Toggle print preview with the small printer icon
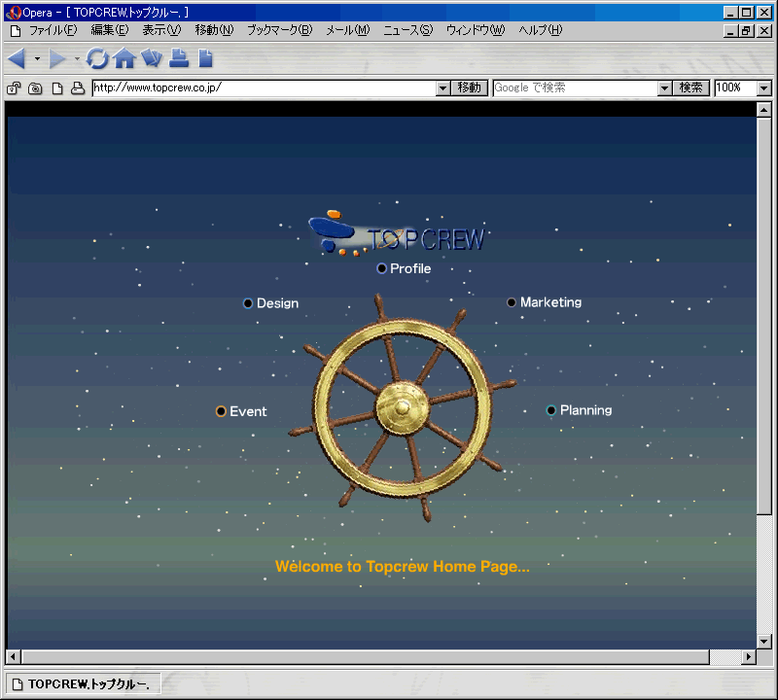This screenshot has height=700, width=778. pos(78,88)
